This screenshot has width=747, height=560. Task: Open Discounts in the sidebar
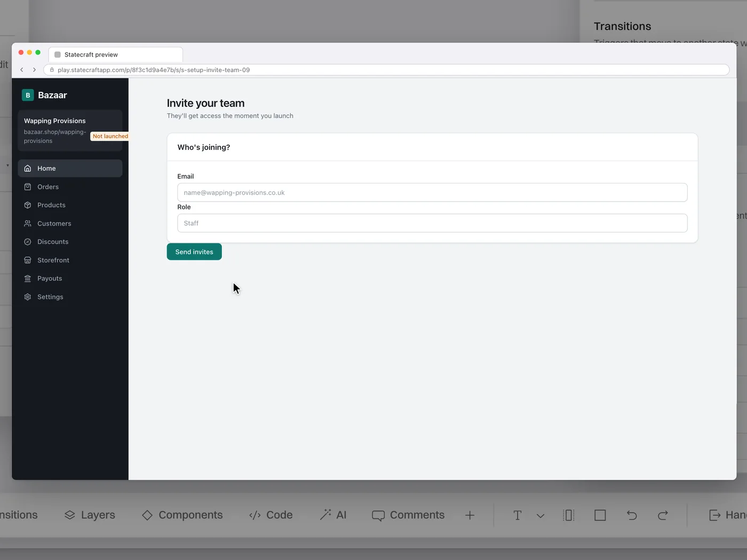(x=70, y=242)
